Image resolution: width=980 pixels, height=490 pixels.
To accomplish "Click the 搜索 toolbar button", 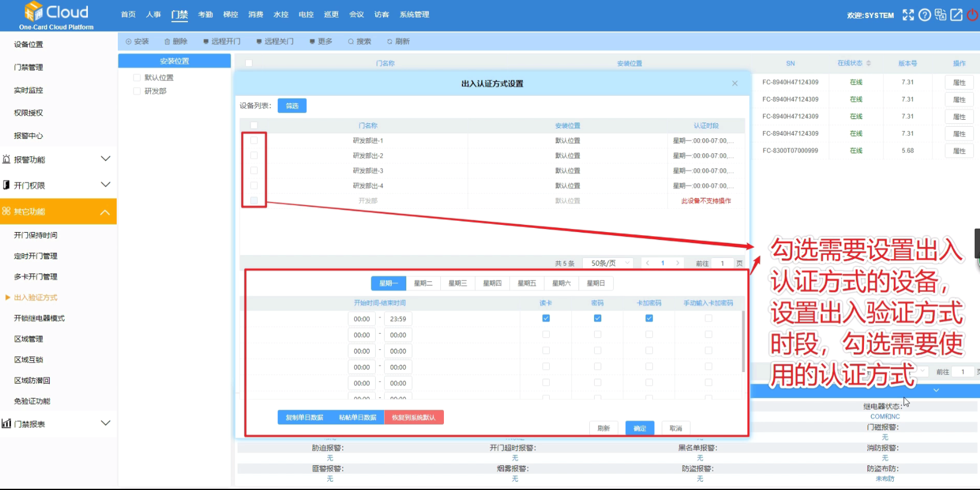I will [360, 41].
